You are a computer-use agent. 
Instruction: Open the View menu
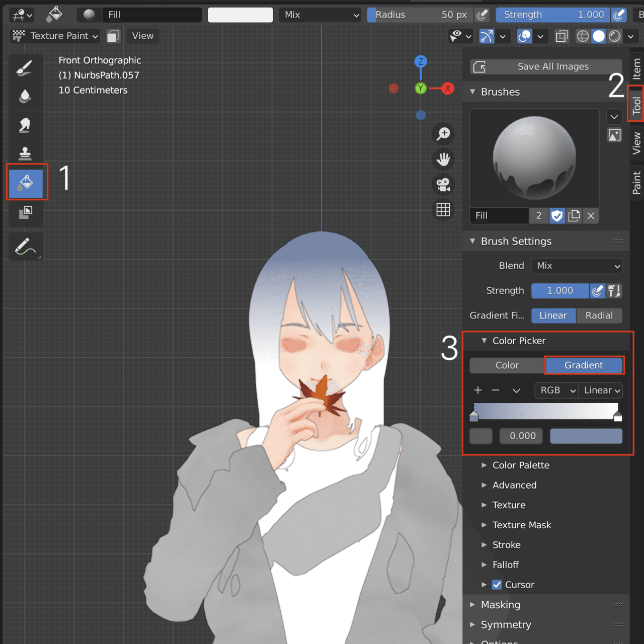[x=142, y=36]
